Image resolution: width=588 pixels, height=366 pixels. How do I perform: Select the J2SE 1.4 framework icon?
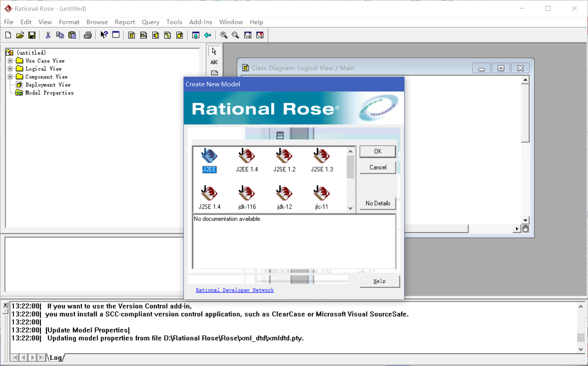point(209,198)
